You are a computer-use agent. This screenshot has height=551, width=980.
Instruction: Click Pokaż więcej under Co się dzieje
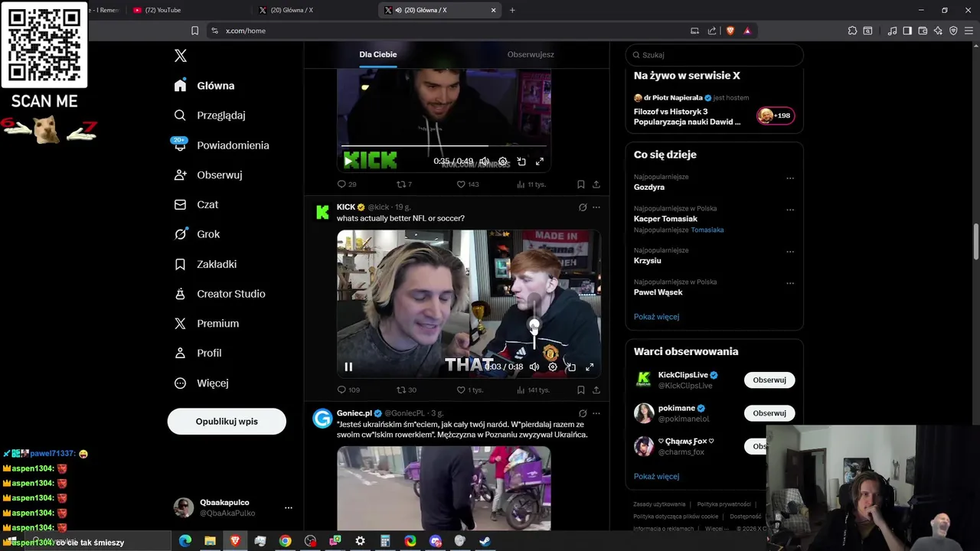656,317
